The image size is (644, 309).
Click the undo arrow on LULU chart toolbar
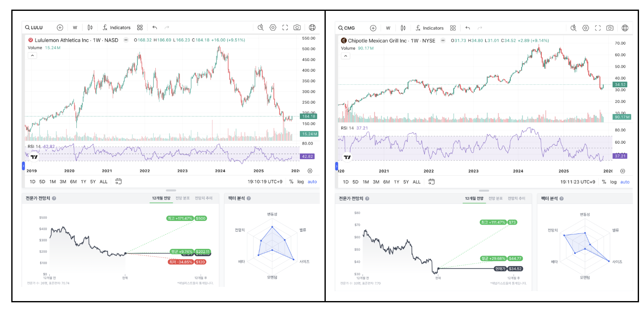coord(155,28)
